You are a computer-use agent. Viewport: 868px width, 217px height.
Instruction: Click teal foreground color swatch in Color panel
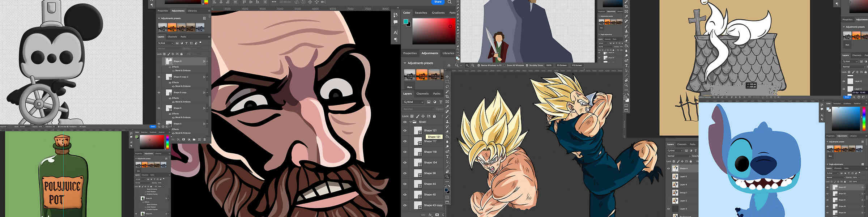click(x=406, y=21)
